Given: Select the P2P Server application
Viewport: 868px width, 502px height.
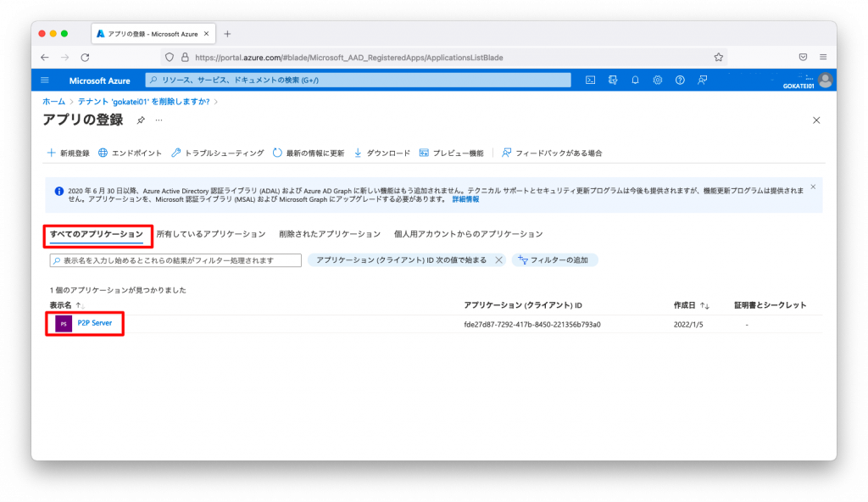Looking at the screenshot, I should pos(94,323).
